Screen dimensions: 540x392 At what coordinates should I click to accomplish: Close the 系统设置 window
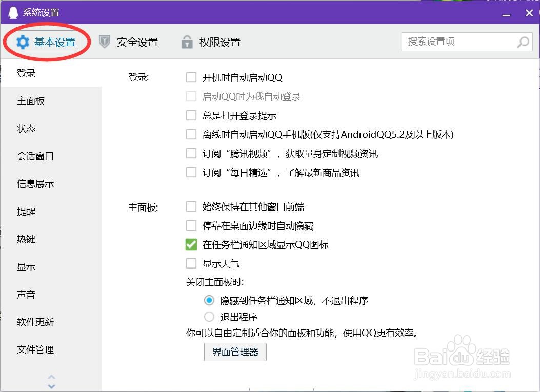coord(529,13)
